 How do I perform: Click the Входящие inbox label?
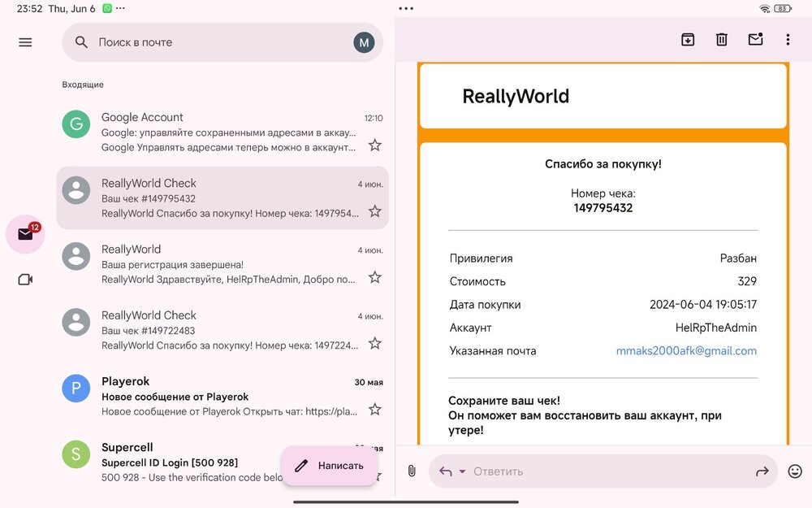pyautogui.click(x=83, y=85)
